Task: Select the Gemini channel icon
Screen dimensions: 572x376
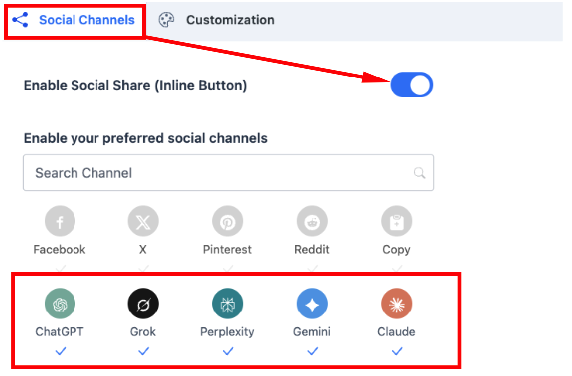Action: 312,304
